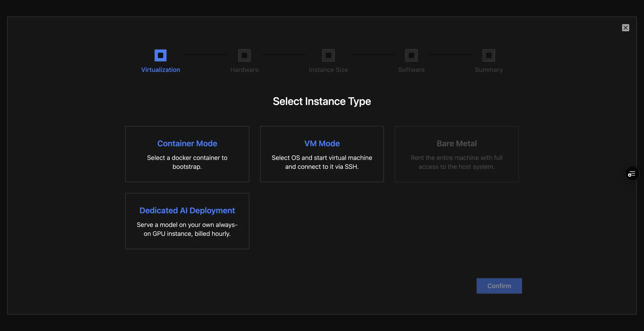This screenshot has width=644, height=331.
Task: Click text 'Select OS and start virtual machine'
Action: 322,158
